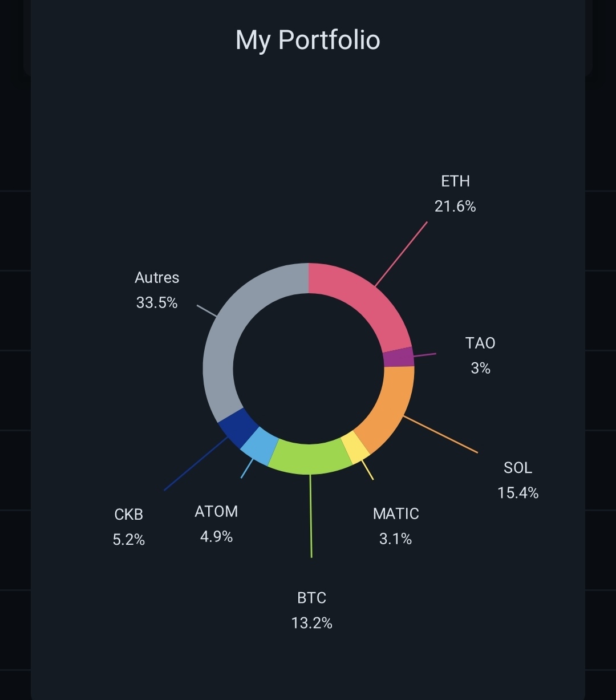Tap the Autres 33.5% label
616x700 pixels.
(x=157, y=290)
